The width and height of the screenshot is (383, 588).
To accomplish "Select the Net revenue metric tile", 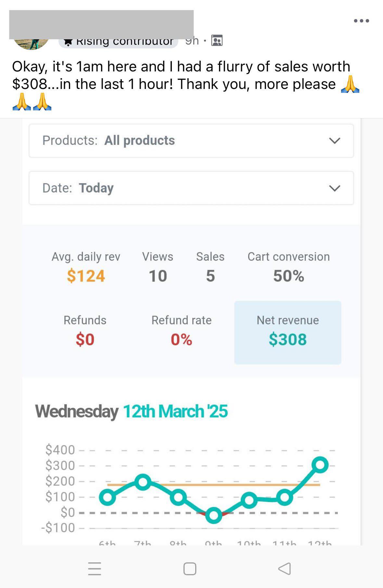I will pos(287,332).
